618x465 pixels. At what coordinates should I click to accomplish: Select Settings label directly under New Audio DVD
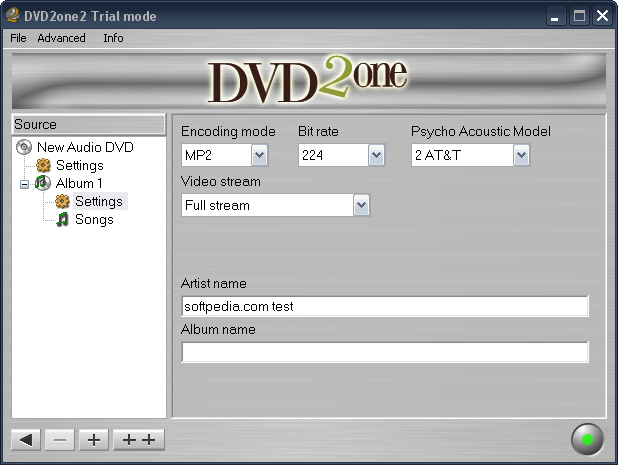[x=80, y=165]
